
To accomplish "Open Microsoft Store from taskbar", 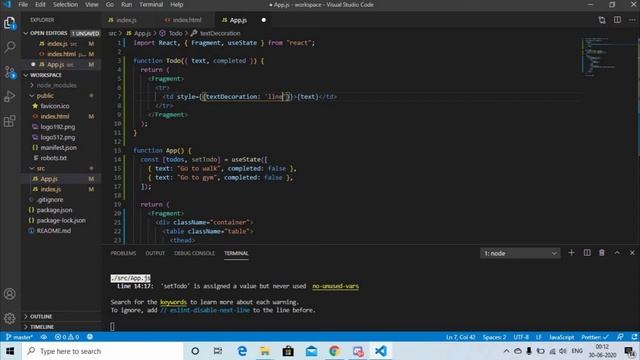I will click(288, 351).
